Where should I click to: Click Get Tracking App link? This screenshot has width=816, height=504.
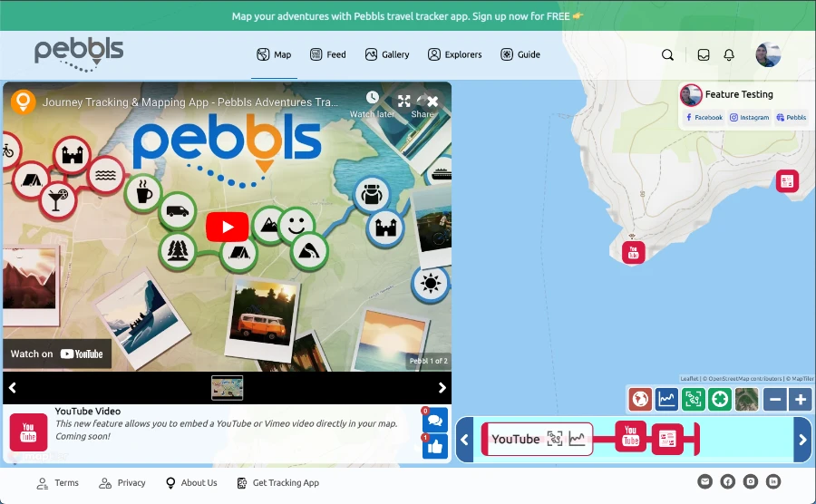coord(278,483)
